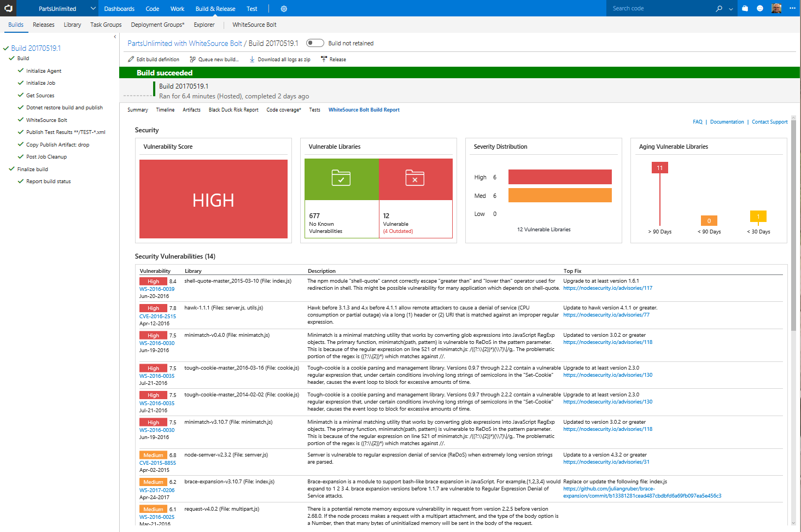Open the WS-2017-0206 vulnerability link
801x532 pixels.
click(x=157, y=490)
